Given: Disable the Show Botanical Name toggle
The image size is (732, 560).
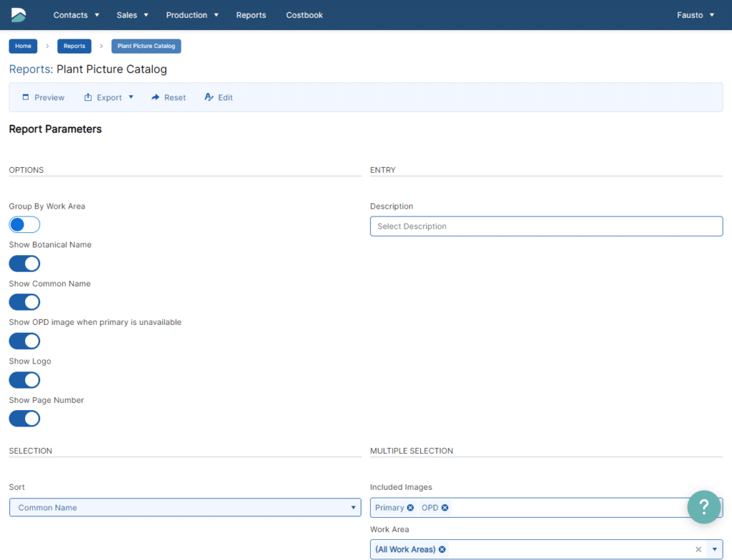Looking at the screenshot, I should pos(24,264).
